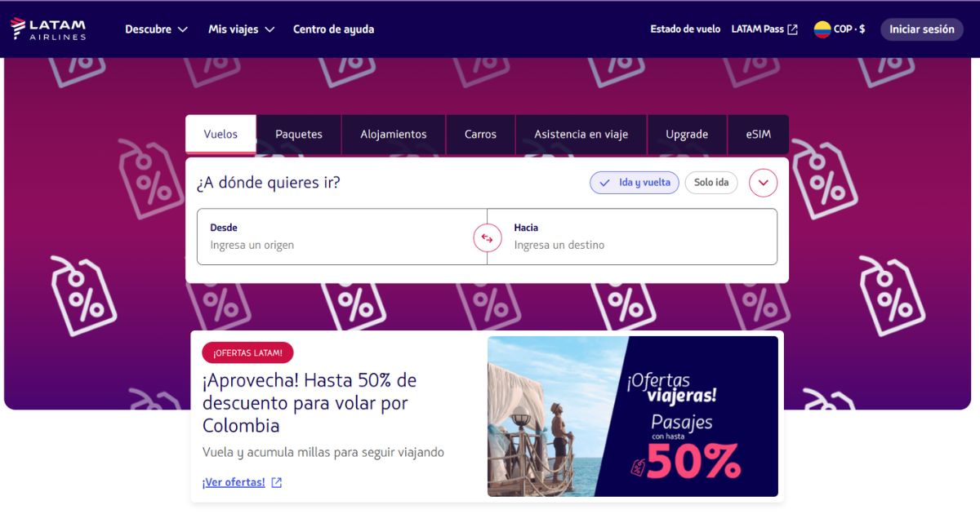Screen dimensions: 980x514
Task: Click the ¡OFERTAS LATAM! red badge
Action: click(x=247, y=352)
